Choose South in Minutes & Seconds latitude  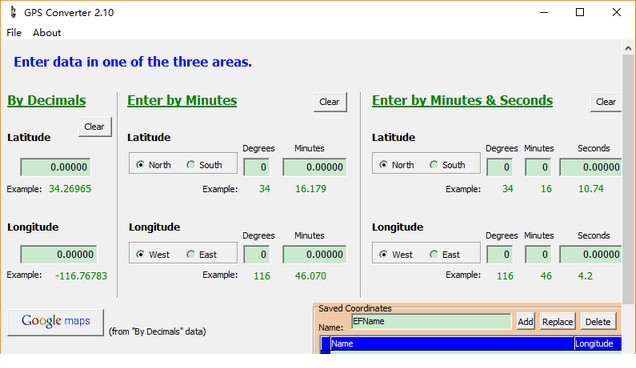pos(448,165)
